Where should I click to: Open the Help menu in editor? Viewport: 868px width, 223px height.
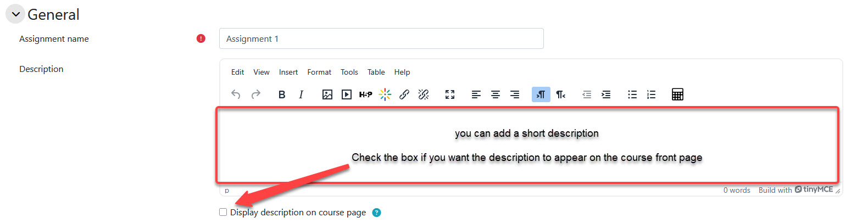[x=402, y=72]
